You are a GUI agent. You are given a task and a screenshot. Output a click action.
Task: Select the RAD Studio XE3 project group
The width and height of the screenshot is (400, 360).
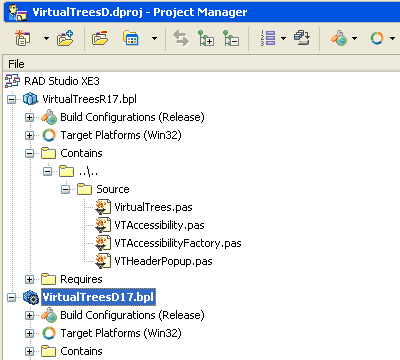click(62, 81)
